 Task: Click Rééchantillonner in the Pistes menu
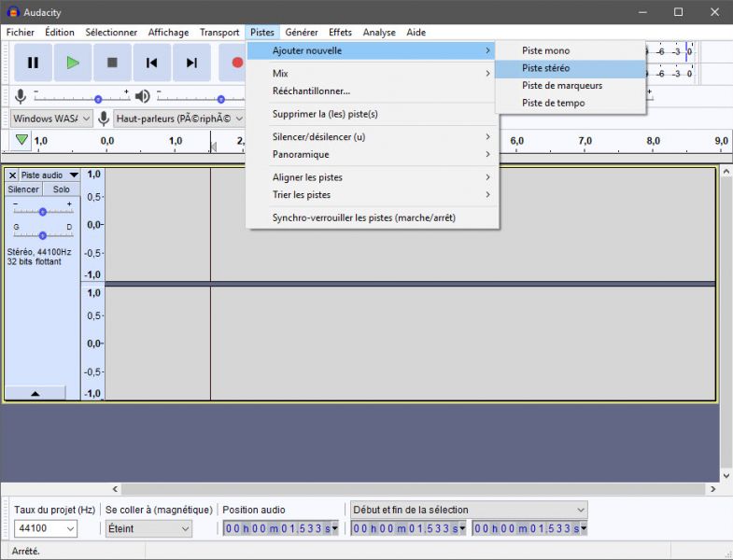pos(311,91)
